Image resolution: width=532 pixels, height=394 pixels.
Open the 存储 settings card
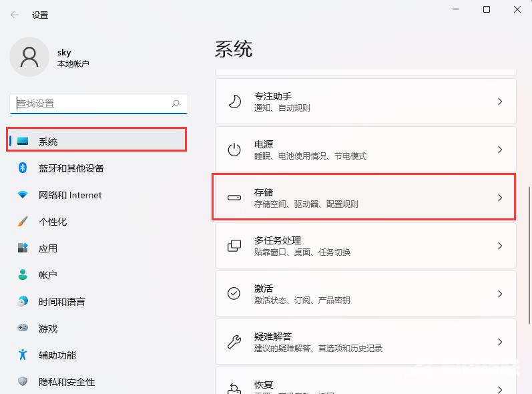pos(365,198)
